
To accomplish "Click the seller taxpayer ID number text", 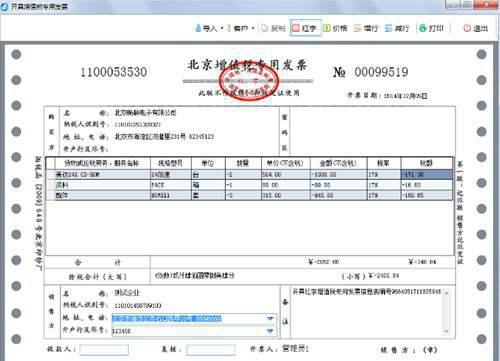I will click(138, 306).
